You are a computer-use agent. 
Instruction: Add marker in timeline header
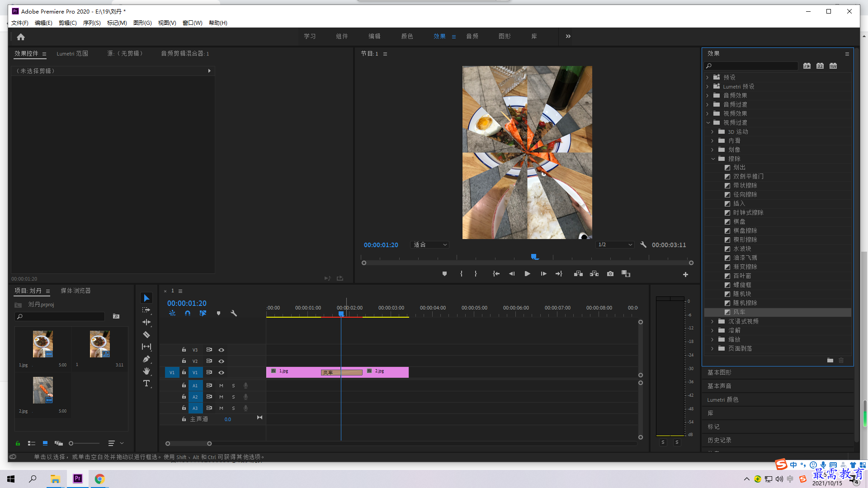tap(218, 313)
